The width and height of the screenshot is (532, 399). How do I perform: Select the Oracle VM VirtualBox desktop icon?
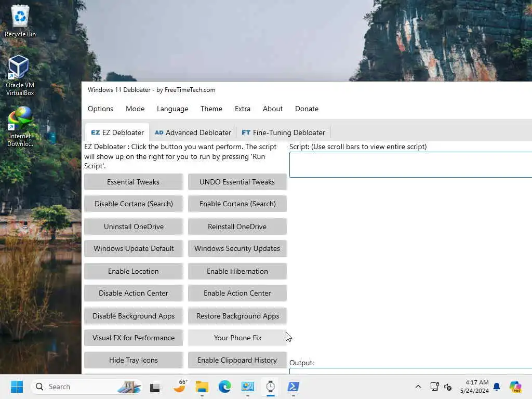coord(20,76)
